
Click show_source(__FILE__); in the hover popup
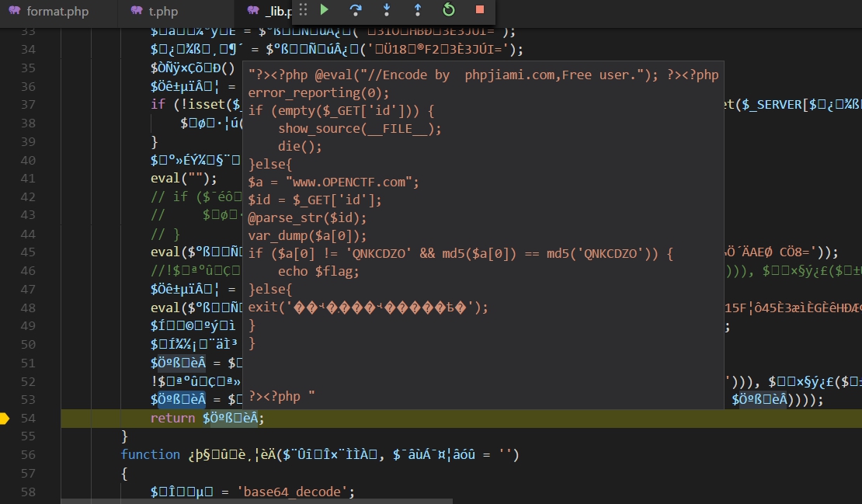[360, 128]
